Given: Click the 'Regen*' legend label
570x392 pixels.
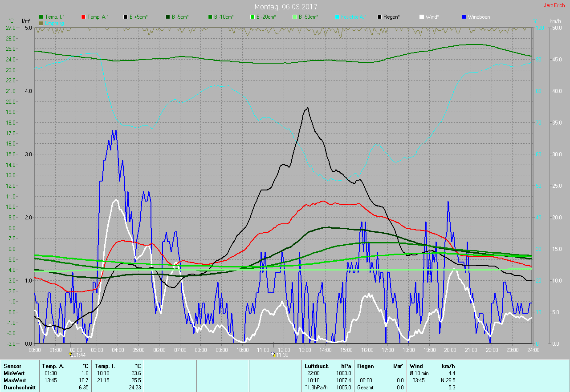Looking at the screenshot, I should (391, 17).
